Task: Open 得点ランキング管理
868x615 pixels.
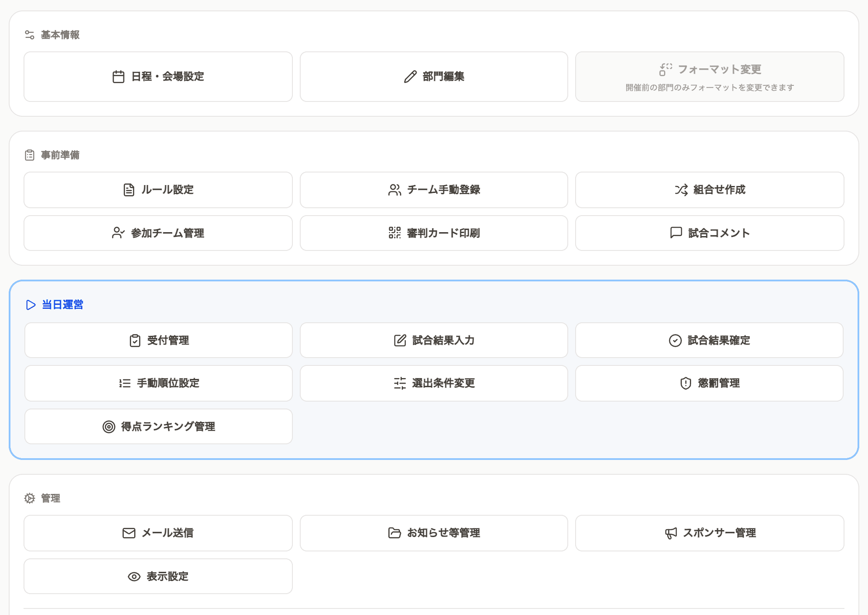Action: click(x=159, y=427)
